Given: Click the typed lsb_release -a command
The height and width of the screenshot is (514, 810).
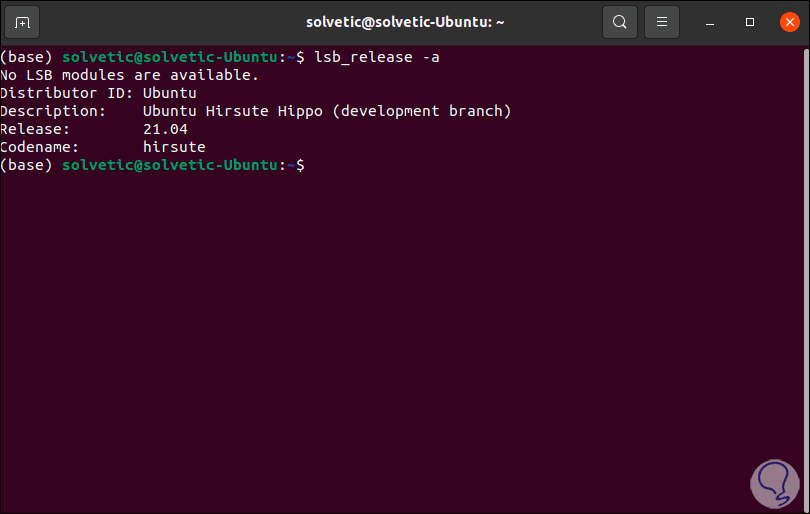Looking at the screenshot, I should (377, 57).
